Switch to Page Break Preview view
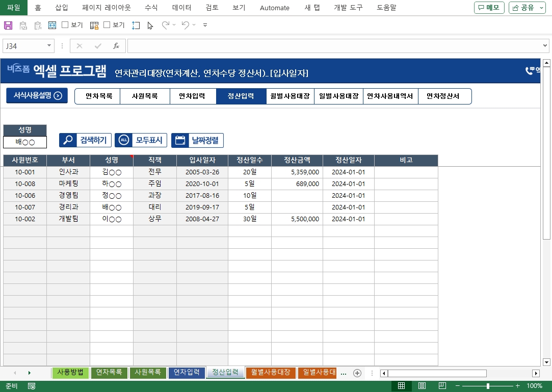The width and height of the screenshot is (552, 392). tap(442, 386)
